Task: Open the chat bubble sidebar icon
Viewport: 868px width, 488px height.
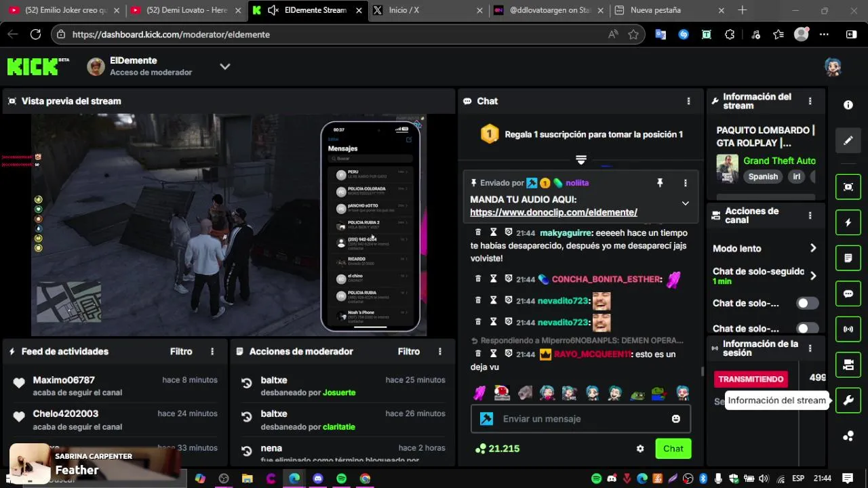Action: (848, 293)
